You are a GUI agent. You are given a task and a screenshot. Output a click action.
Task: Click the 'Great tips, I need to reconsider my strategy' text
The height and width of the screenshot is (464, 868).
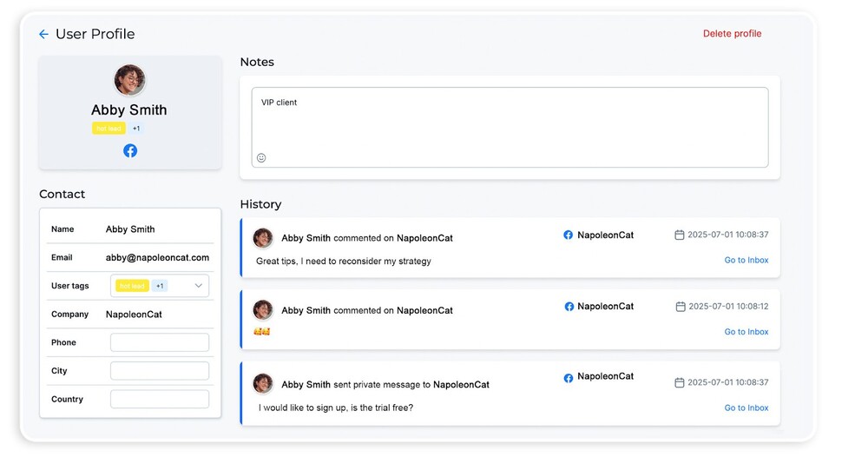pos(343,261)
